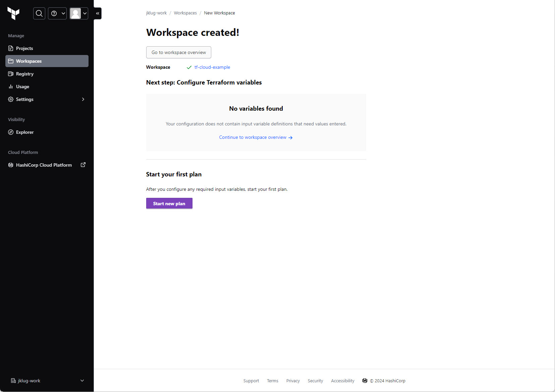Viewport: 555px width, 392px height.
Task: Open Explorer under Visibility
Action: (25, 132)
